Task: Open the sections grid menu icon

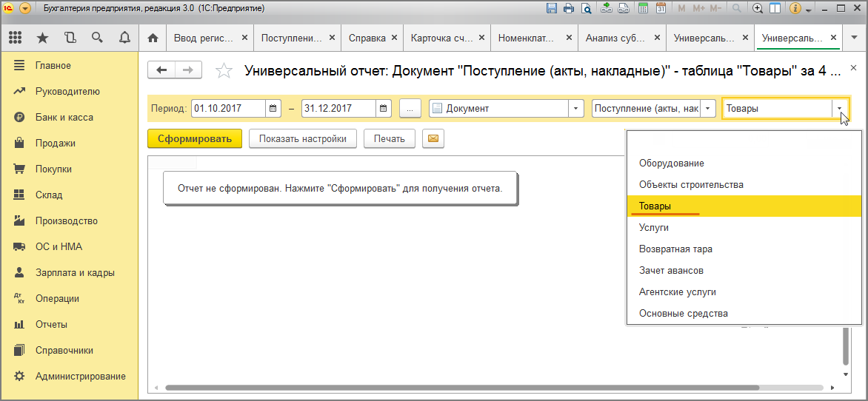Action: [16, 38]
